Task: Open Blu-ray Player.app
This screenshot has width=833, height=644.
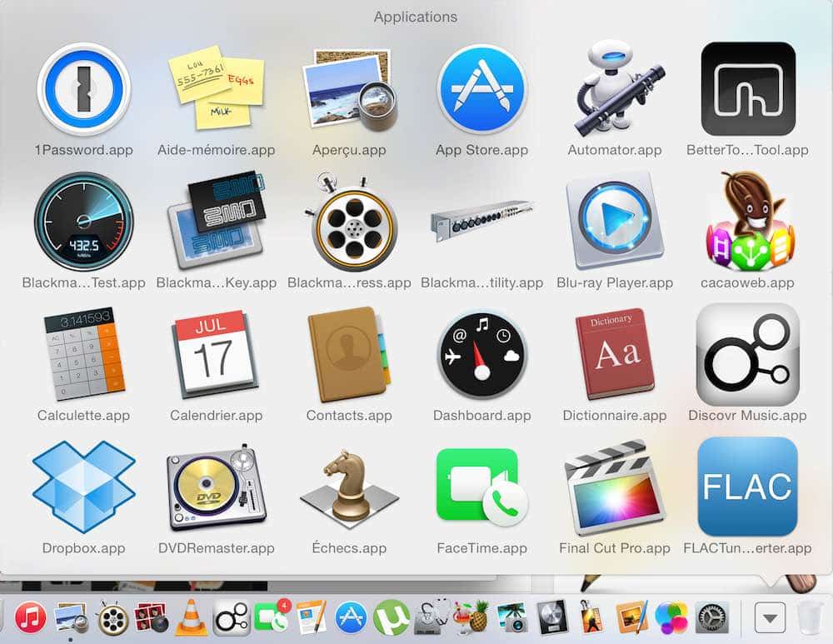Action: (615, 222)
